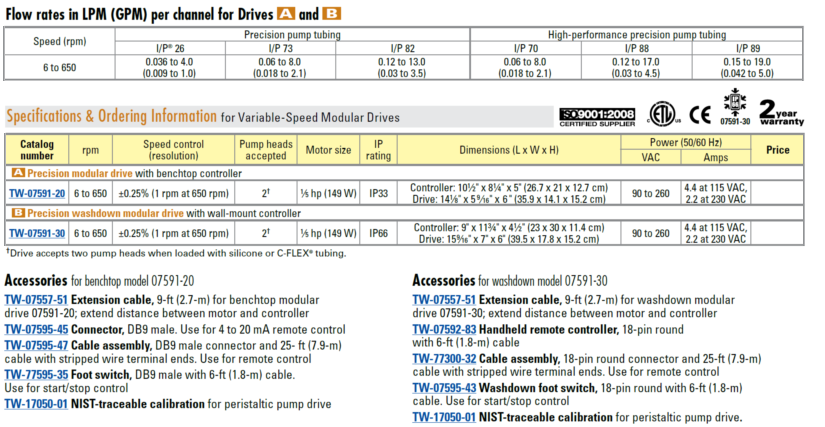Click the 'I/P 70' tubing header
825x427 pixels.
tap(526, 48)
